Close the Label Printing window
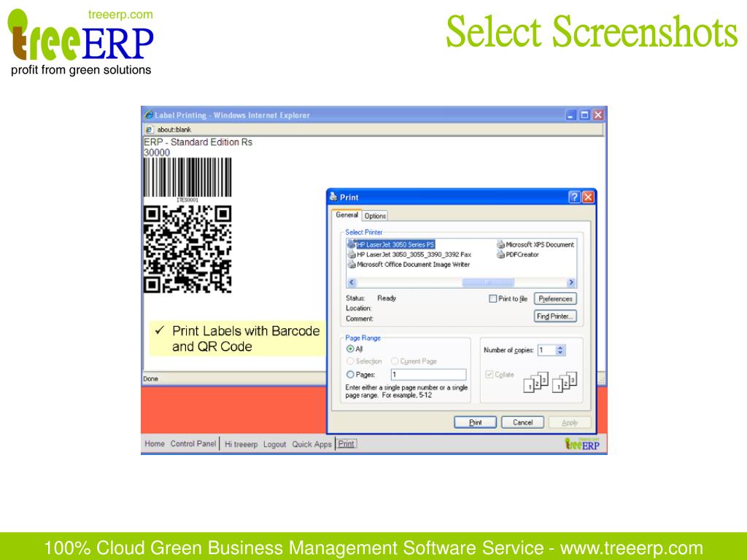The width and height of the screenshot is (747, 560). [598, 114]
